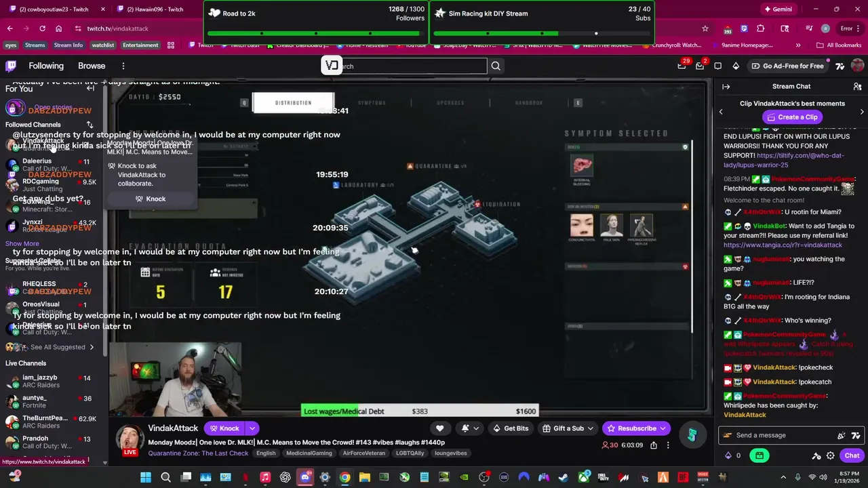Expand Show More under Followed Channels
This screenshot has width=868, height=488.
point(22,243)
